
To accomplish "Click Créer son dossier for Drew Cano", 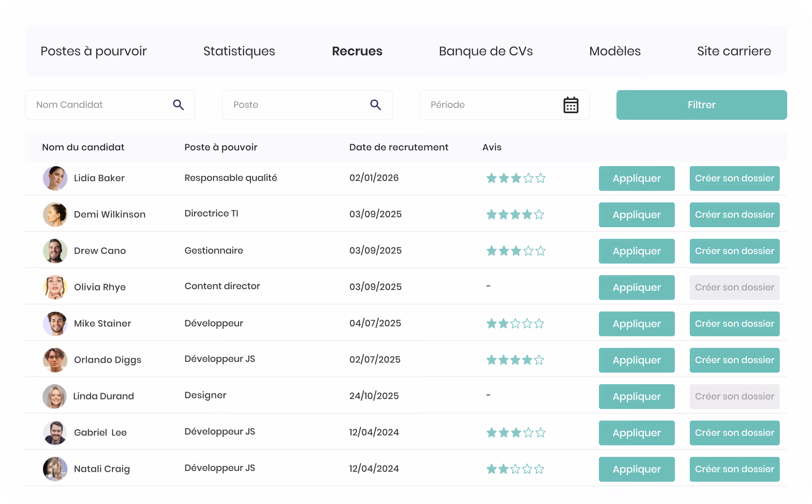I will 735,251.
